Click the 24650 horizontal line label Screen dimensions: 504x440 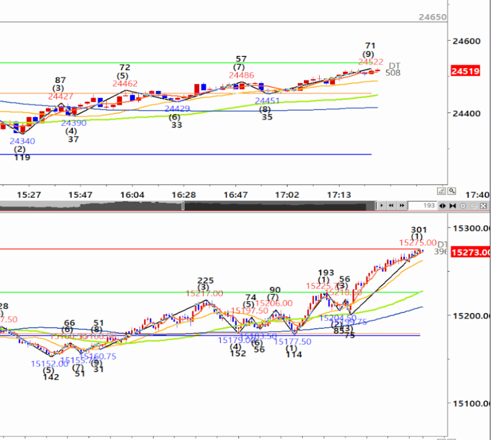click(x=432, y=17)
